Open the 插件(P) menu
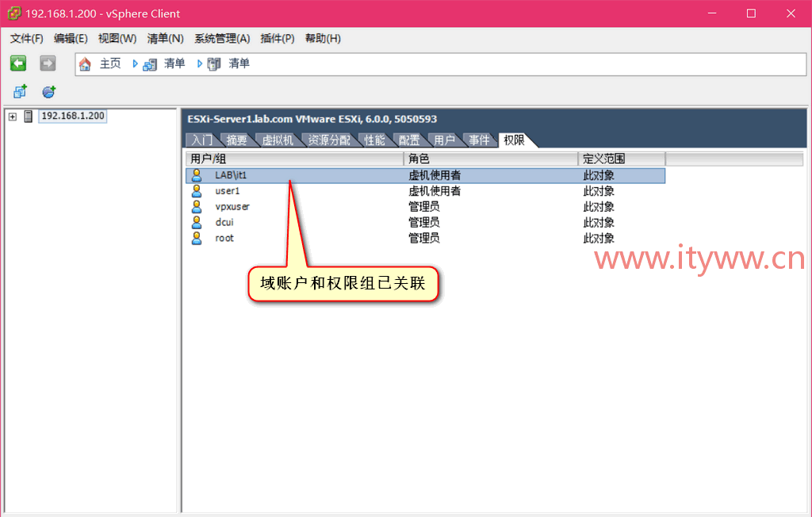Viewport: 812px width, 517px height. click(277, 38)
